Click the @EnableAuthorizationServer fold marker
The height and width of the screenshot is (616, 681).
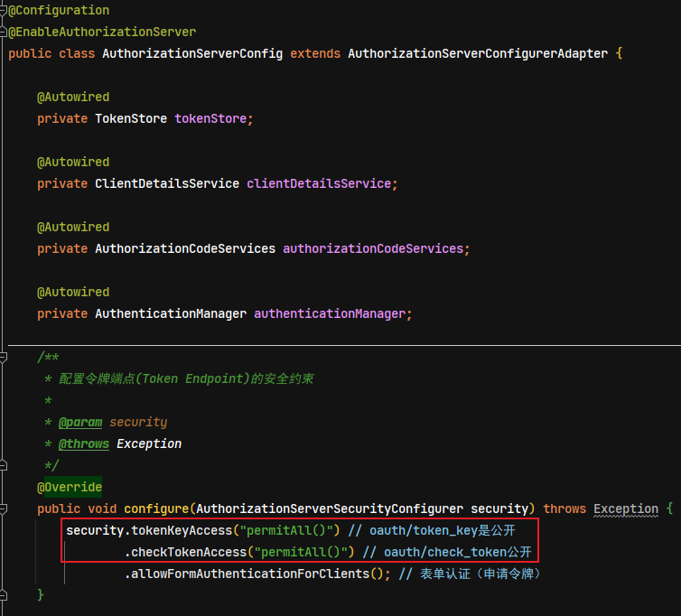tap(3, 33)
